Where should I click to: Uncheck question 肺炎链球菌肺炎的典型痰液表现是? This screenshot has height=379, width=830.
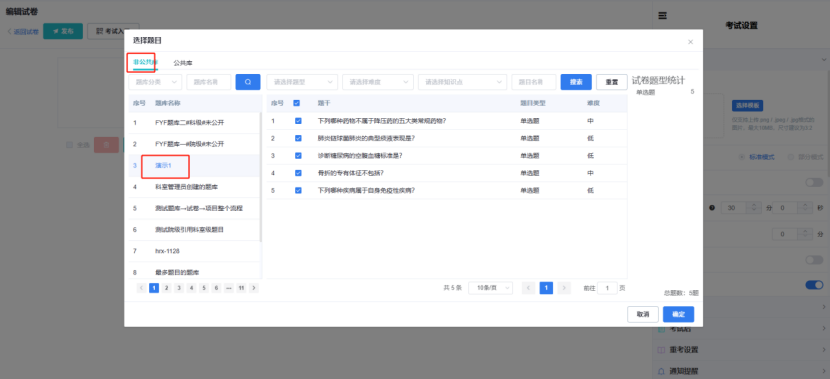coord(298,138)
